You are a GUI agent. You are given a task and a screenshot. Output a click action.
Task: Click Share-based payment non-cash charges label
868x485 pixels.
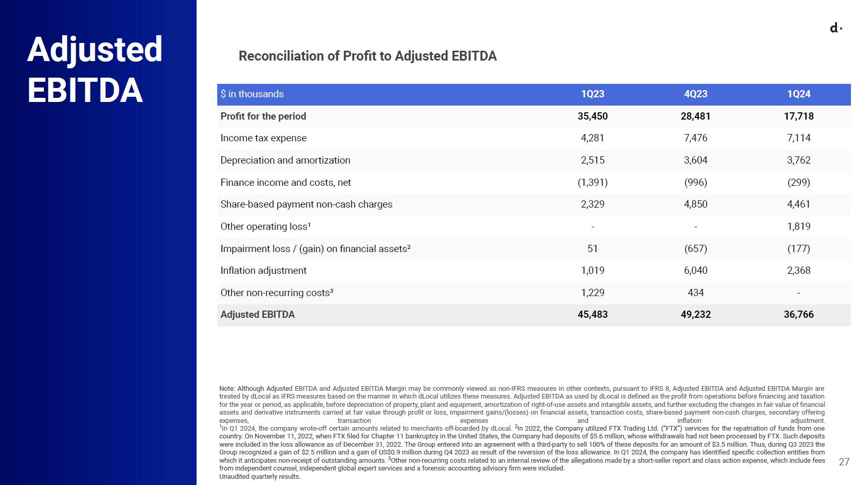coord(306,204)
